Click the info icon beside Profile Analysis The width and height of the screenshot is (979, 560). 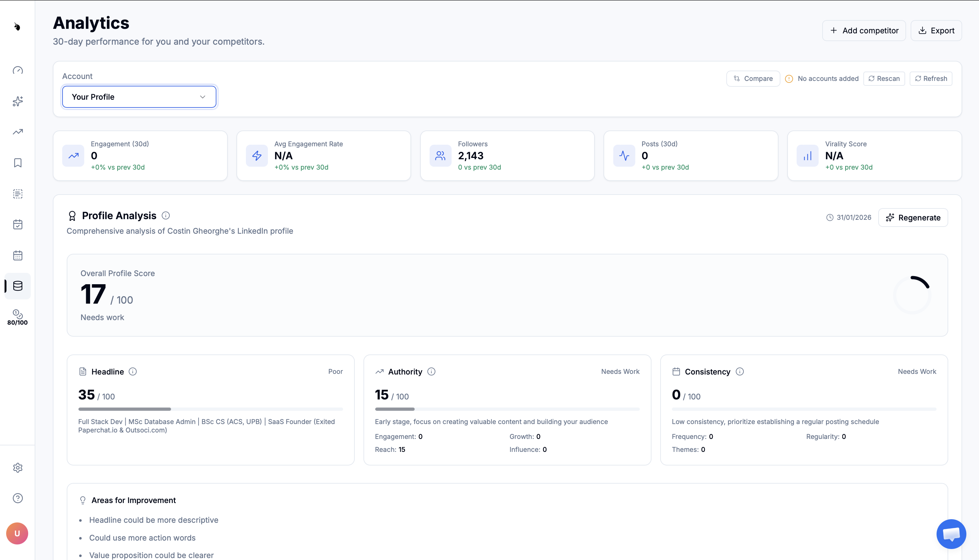coord(166,216)
